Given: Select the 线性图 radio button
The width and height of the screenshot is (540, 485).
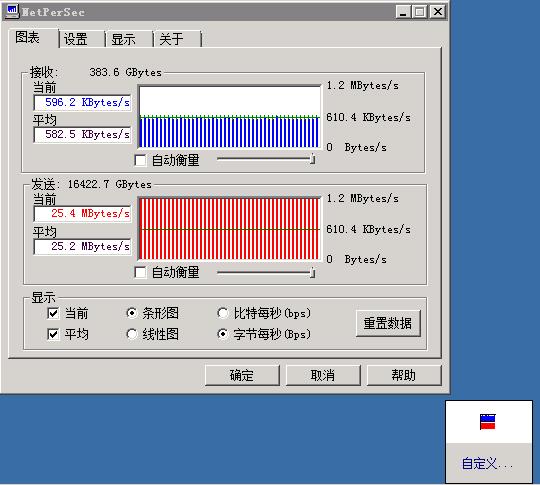Looking at the screenshot, I should pyautogui.click(x=132, y=334).
